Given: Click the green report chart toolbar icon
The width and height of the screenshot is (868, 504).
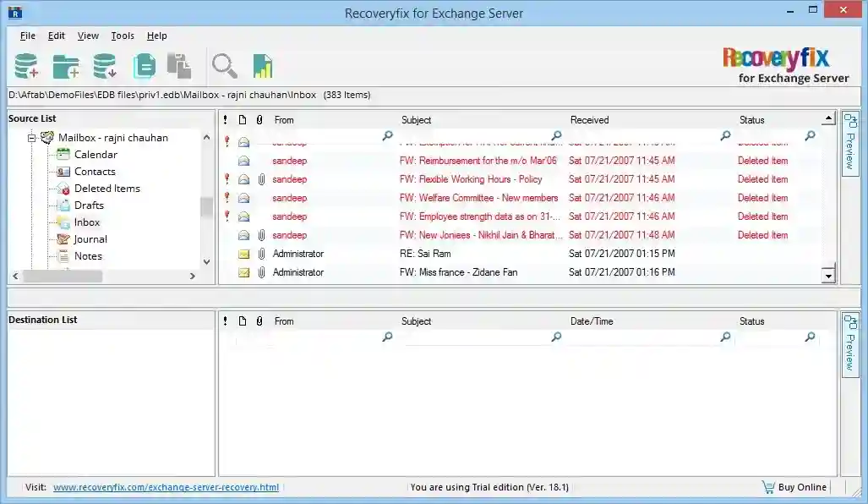Looking at the screenshot, I should pos(262,66).
